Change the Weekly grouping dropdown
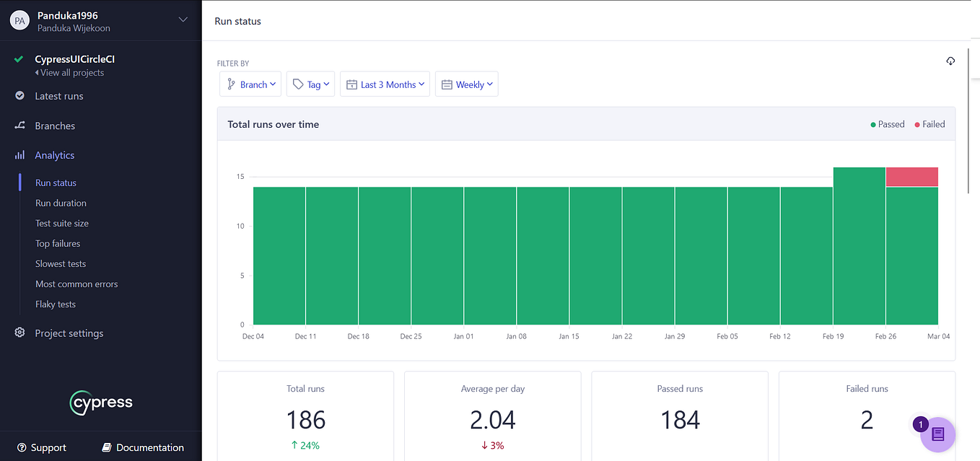The width and height of the screenshot is (980, 461). click(x=466, y=84)
